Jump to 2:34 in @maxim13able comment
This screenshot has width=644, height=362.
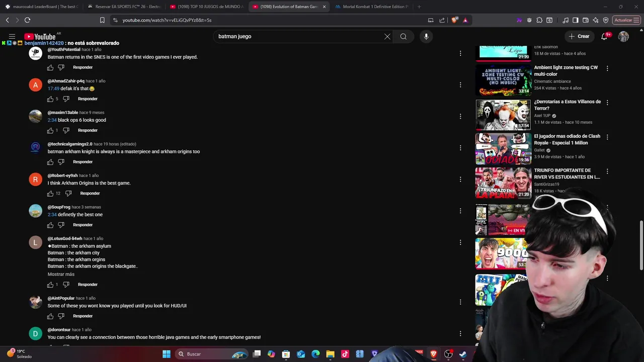click(52, 120)
